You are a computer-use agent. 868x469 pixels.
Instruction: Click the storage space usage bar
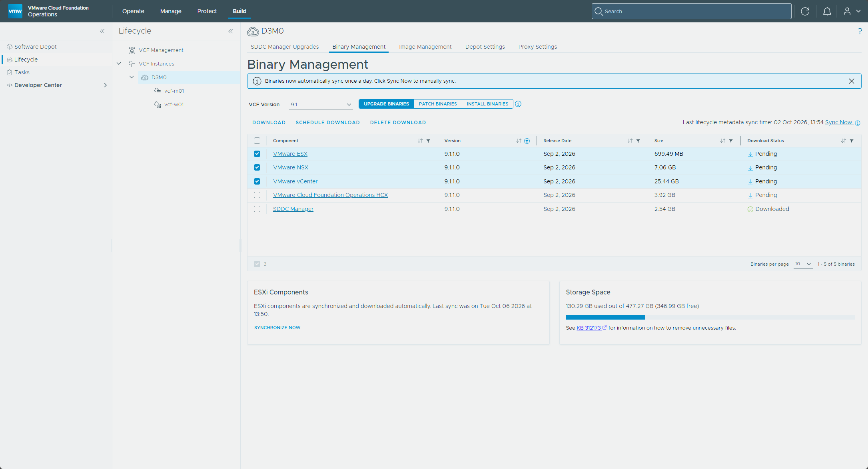point(710,317)
